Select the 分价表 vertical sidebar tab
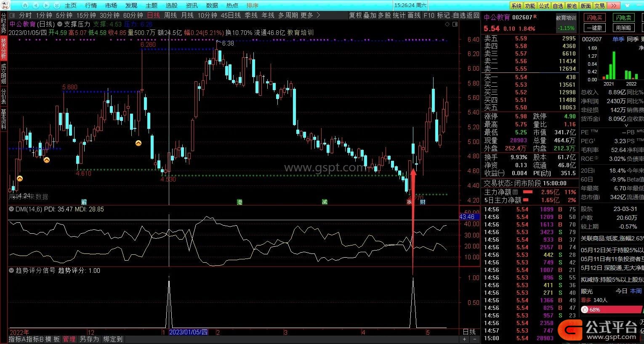 pyautogui.click(x=3, y=97)
